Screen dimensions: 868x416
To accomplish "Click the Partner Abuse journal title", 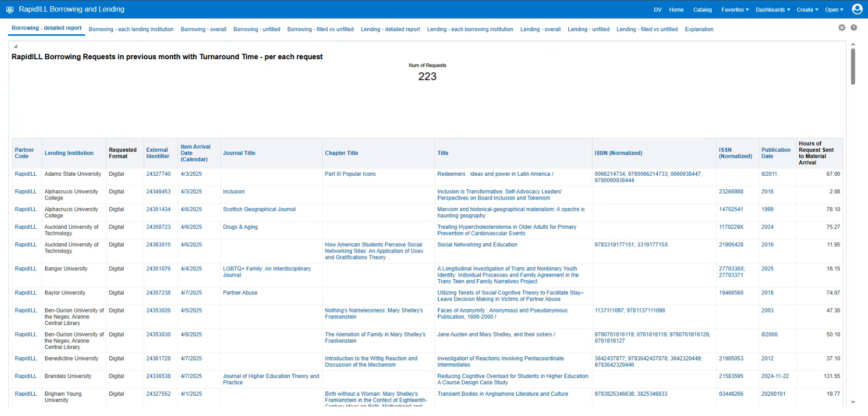I will (x=240, y=293).
